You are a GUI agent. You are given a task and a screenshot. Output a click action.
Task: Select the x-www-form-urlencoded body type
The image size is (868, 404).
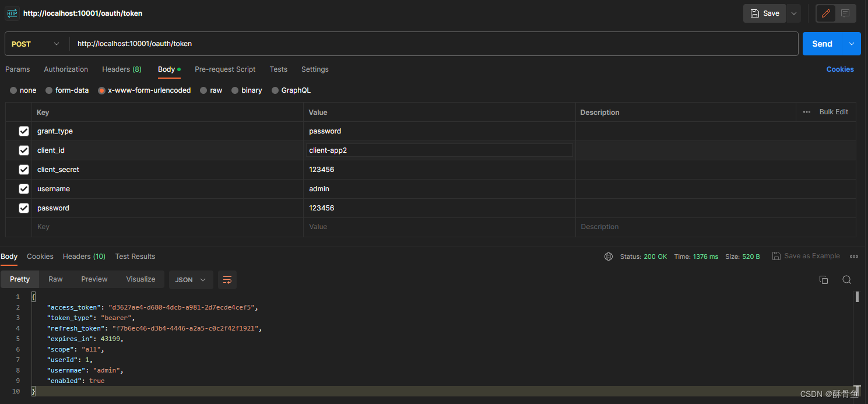145,90
